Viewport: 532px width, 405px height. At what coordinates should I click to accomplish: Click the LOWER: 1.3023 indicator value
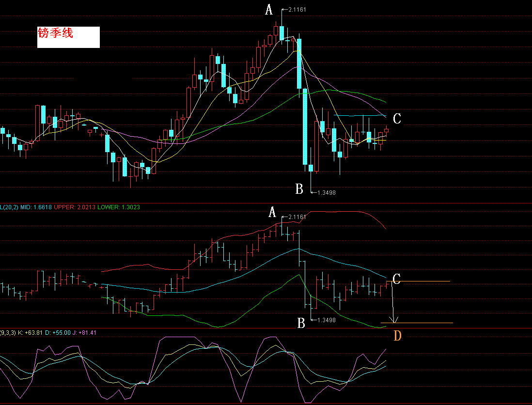[119, 207]
